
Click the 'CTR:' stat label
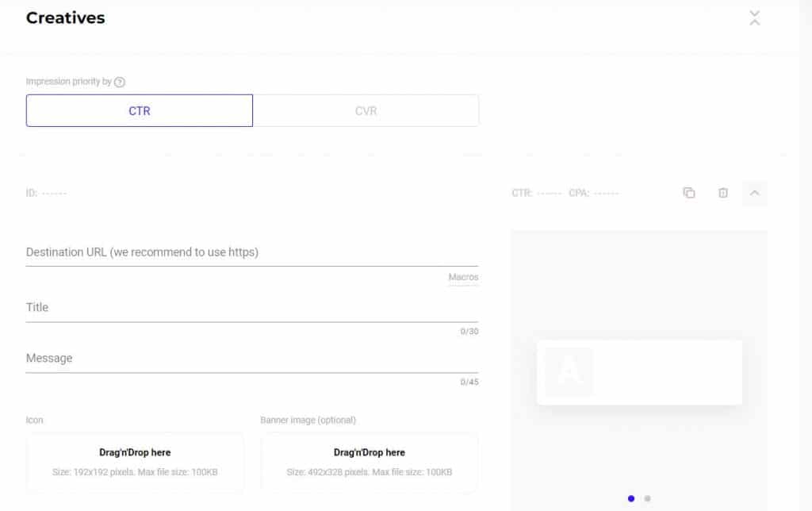tap(522, 193)
